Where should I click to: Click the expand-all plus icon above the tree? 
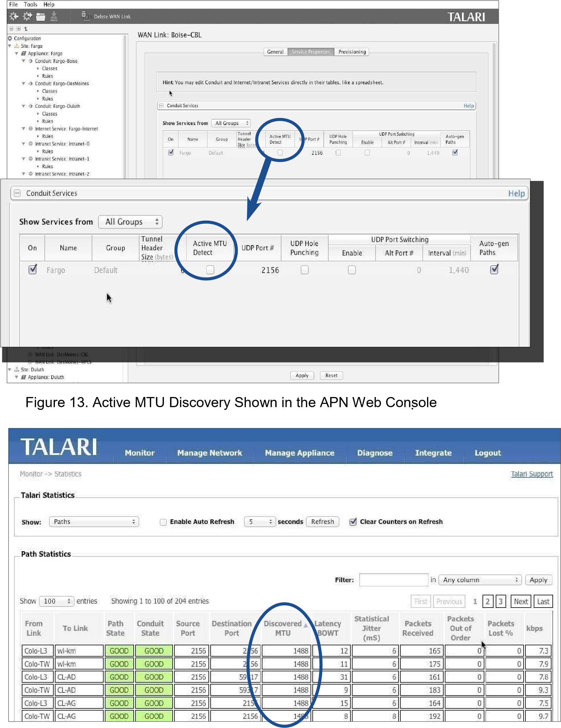[18, 29]
